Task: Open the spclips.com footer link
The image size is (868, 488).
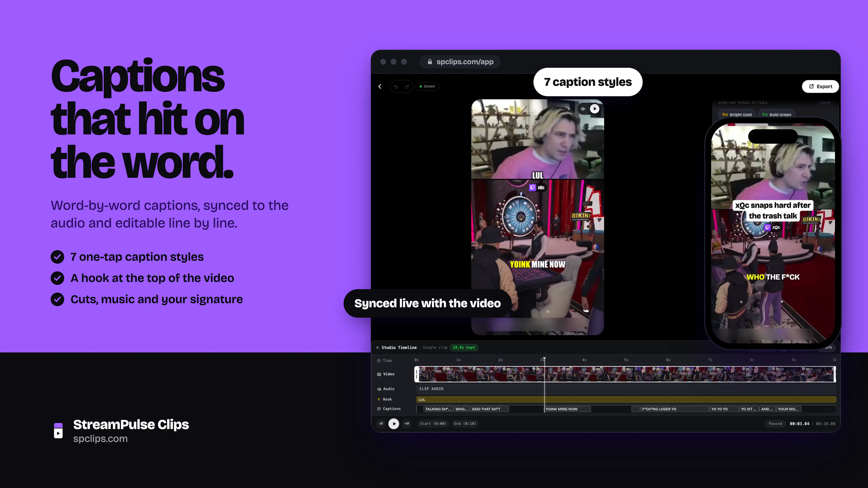Action: pyautogui.click(x=100, y=439)
